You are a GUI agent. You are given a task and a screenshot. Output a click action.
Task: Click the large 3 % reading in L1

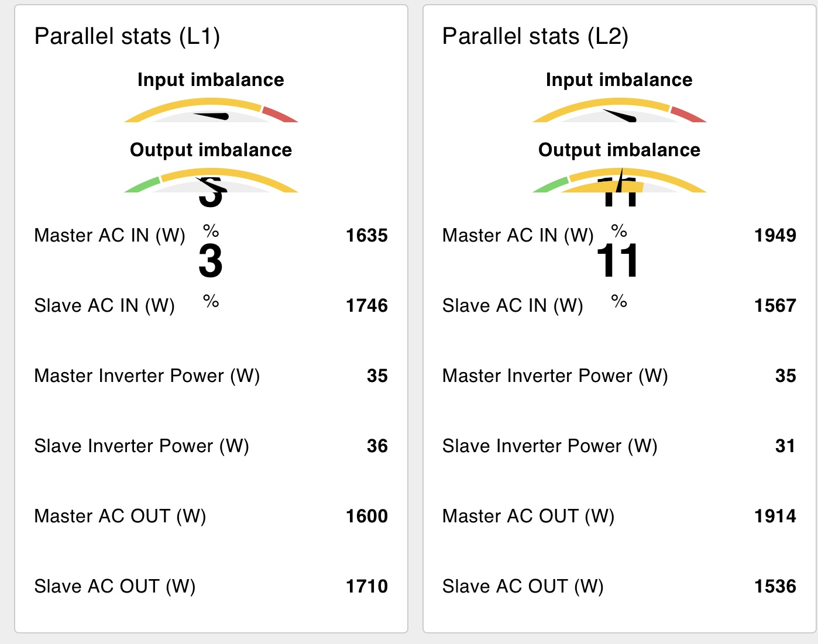[211, 273]
